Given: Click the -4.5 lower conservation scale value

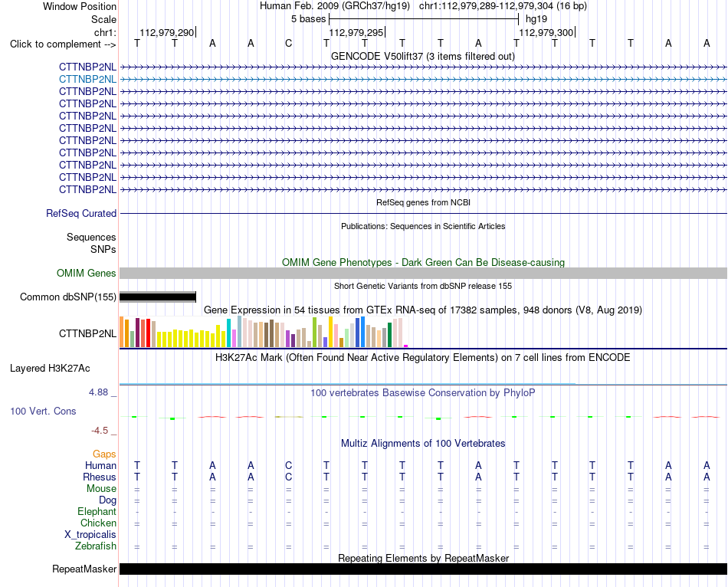Looking at the screenshot, I should click(100, 431).
